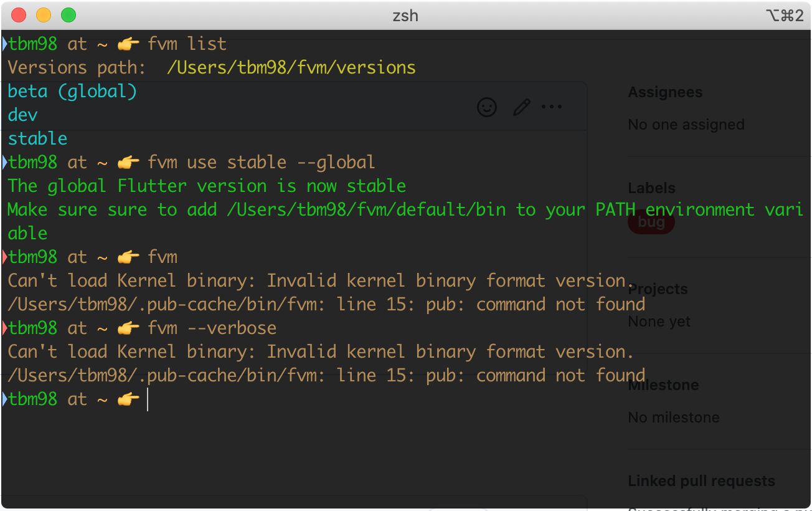Screen dimensions: 812x511
Task: Select the bug label
Action: [x=651, y=221]
